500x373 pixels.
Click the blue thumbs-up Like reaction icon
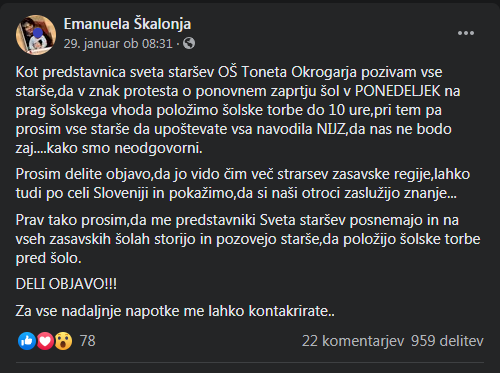pos(27,341)
